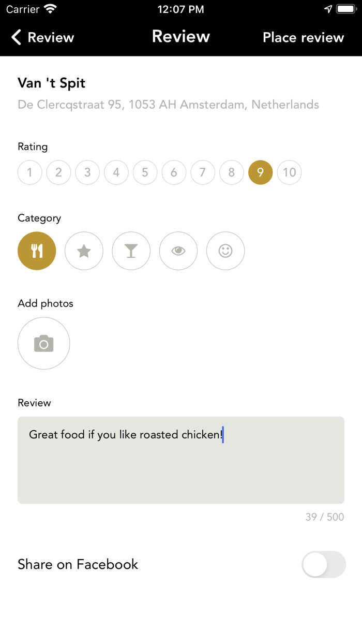Select the star category icon
The image size is (362, 644).
tap(84, 251)
